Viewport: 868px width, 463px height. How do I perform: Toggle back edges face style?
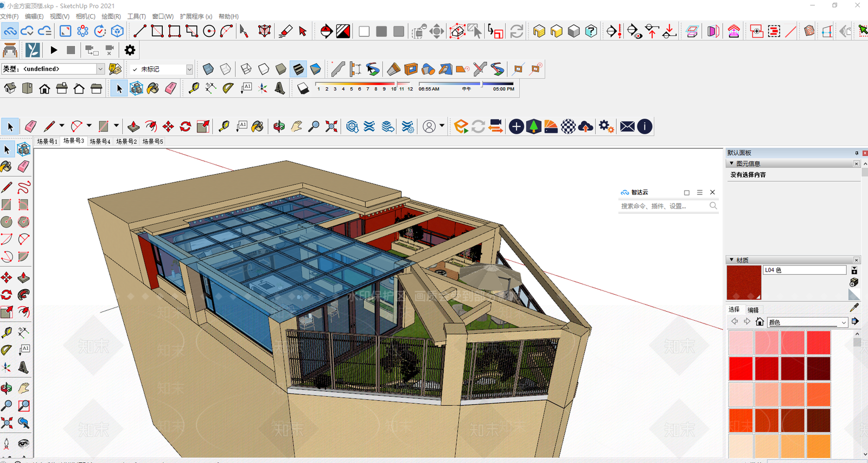click(x=225, y=69)
